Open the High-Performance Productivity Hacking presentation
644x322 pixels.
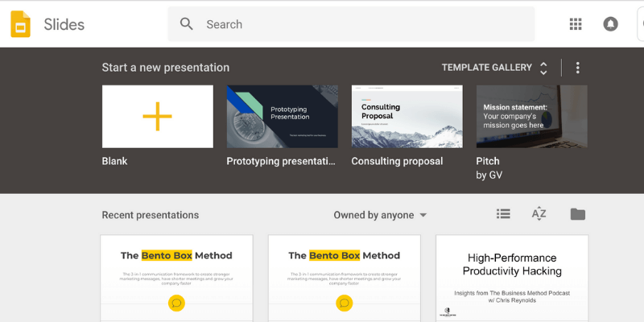click(512, 279)
